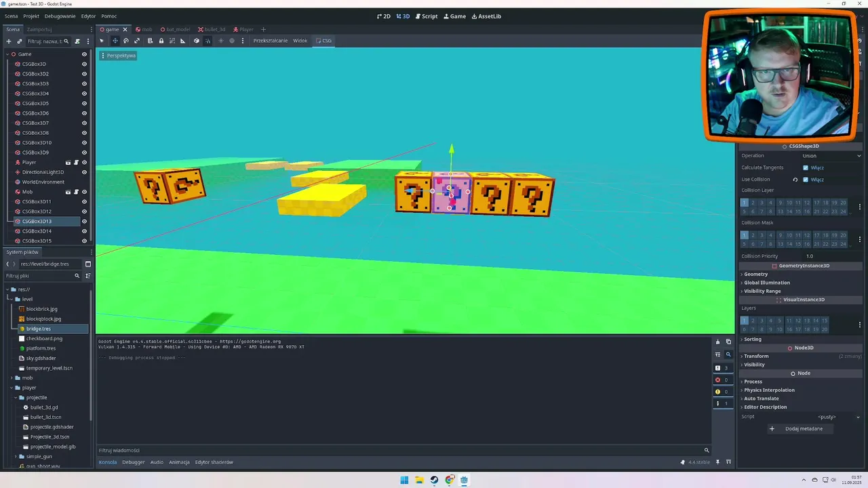The image size is (868, 488).
Task: Switch to the AssetLib workspace
Action: [486, 16]
